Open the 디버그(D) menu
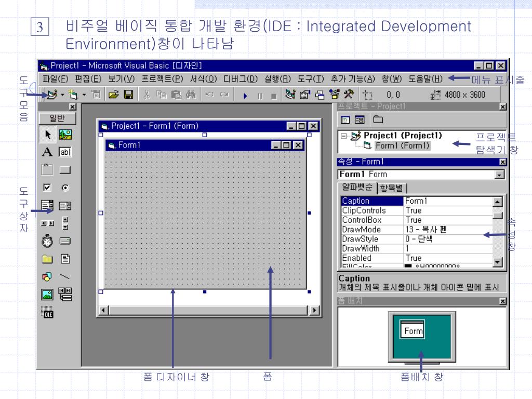This screenshot has height=399, width=532. click(x=241, y=79)
